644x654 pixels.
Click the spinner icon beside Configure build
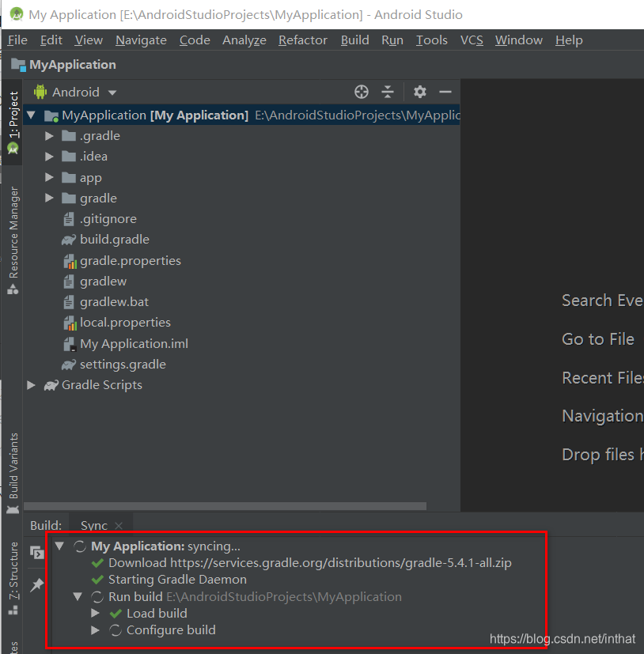coord(116,630)
